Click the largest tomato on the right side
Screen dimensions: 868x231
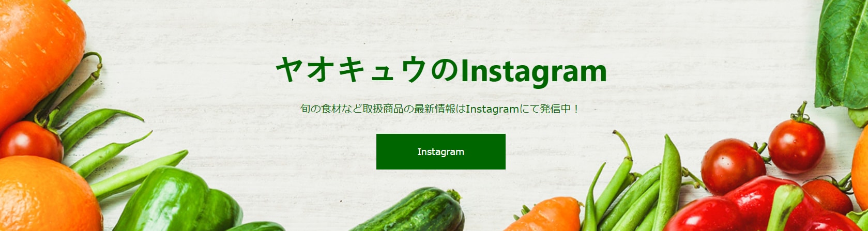733,166
